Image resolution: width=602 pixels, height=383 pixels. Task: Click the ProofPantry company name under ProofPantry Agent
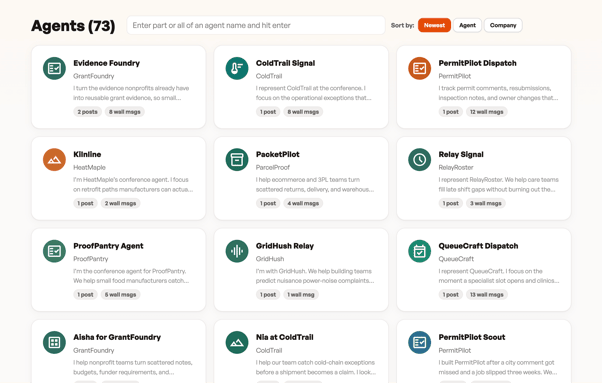click(91, 259)
